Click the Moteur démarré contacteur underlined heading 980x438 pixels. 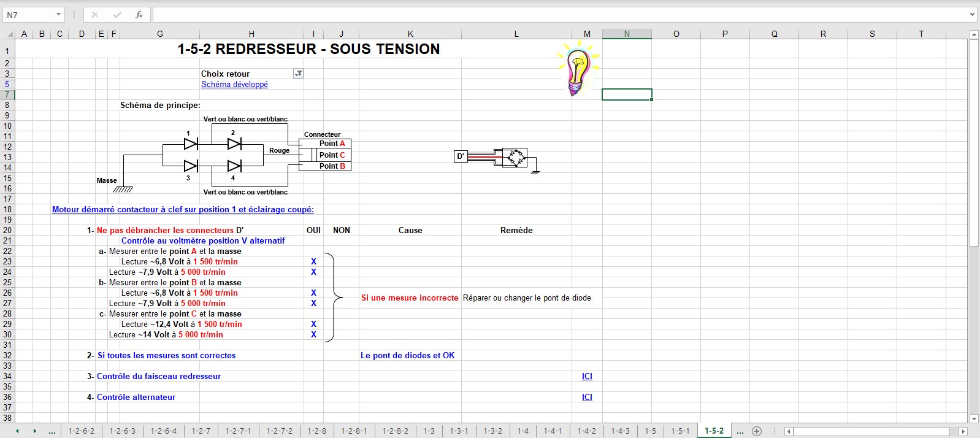183,210
